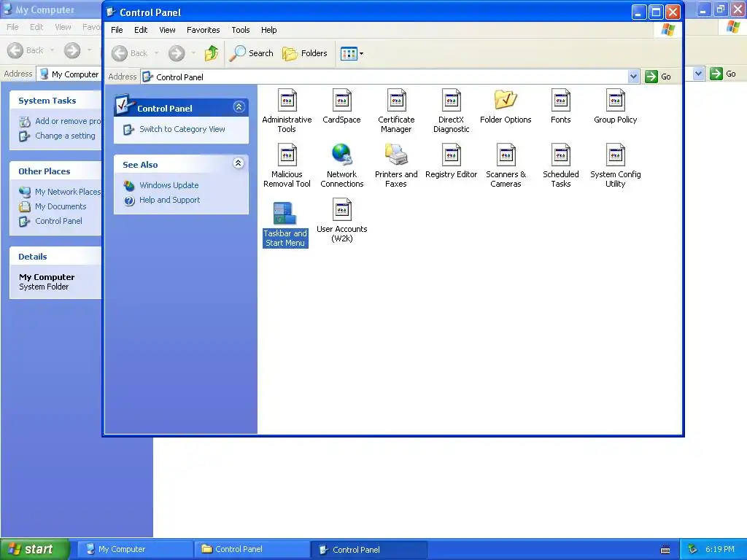Click active Control Panel taskbar button
Viewport: 747px width, 560px height.
click(x=368, y=549)
